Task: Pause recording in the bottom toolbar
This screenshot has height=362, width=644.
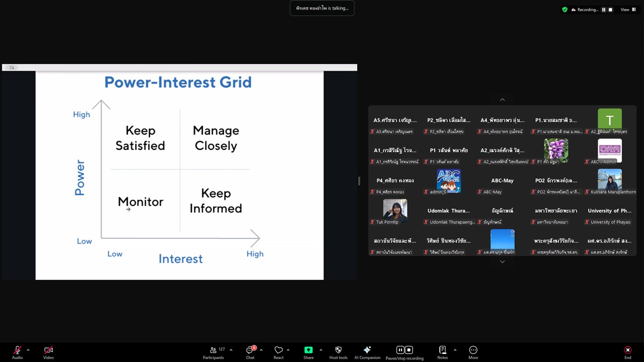Action: [x=400, y=350]
